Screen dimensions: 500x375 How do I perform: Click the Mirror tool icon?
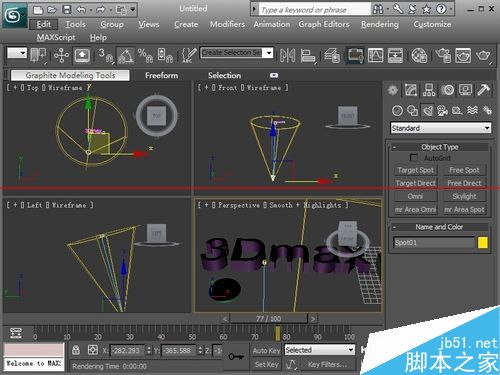287,55
